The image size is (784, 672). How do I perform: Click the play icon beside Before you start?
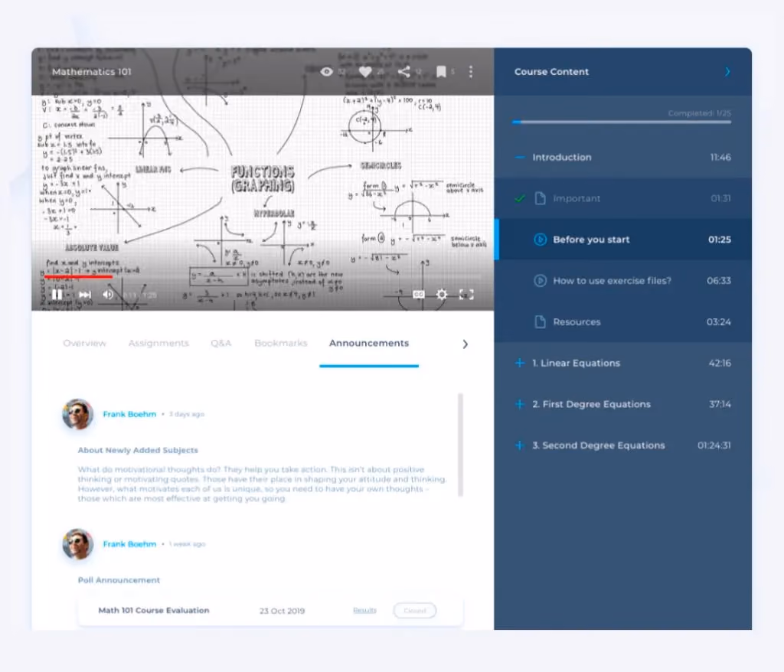point(540,240)
